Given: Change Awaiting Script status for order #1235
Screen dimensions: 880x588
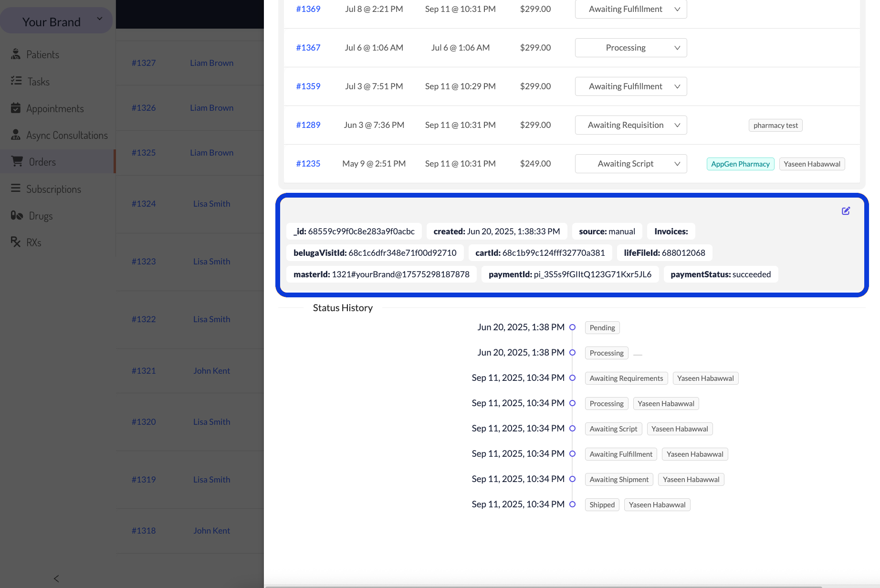Looking at the screenshot, I should point(630,164).
